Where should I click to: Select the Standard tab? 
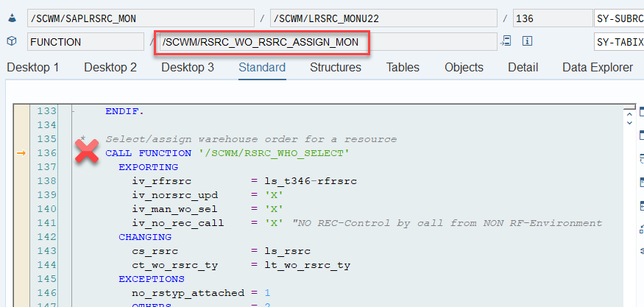[x=262, y=68]
